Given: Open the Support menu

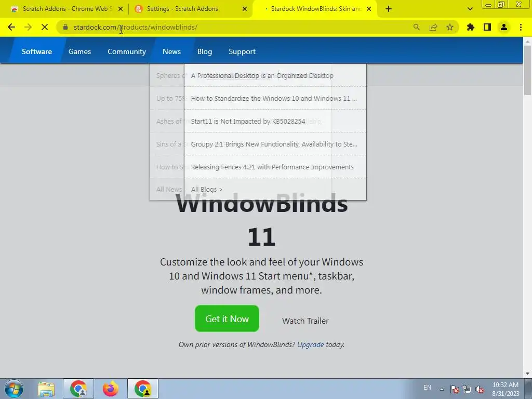Looking at the screenshot, I should (x=242, y=51).
